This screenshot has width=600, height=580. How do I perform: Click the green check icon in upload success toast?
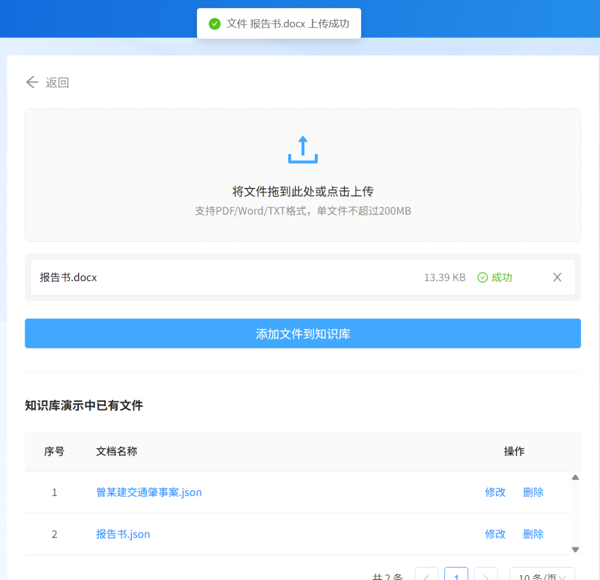[215, 24]
